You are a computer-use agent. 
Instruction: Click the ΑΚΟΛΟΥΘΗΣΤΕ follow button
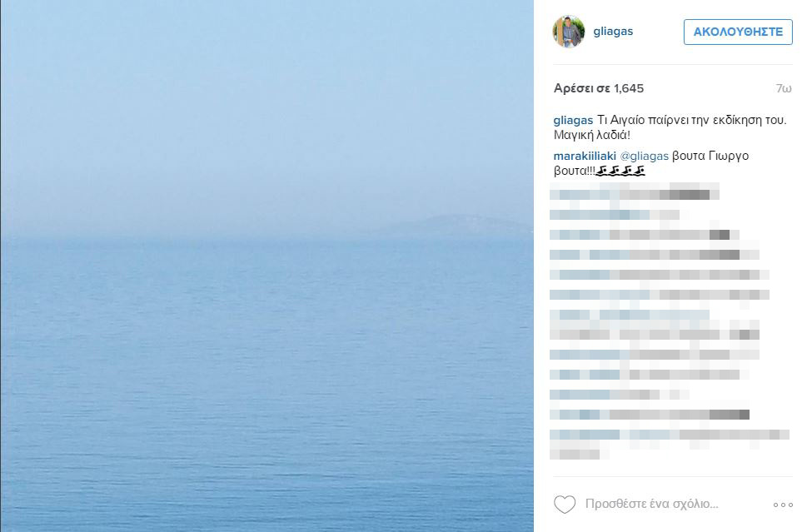(738, 32)
